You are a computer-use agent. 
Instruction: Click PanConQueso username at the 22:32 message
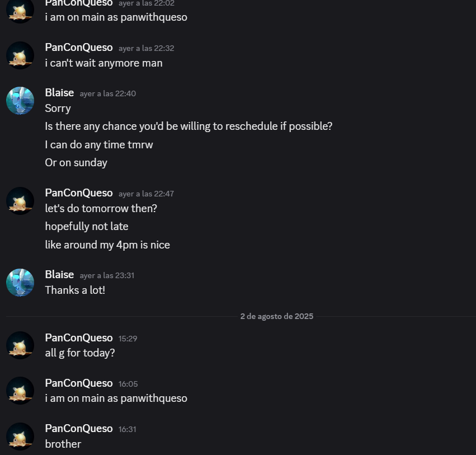[x=79, y=48]
